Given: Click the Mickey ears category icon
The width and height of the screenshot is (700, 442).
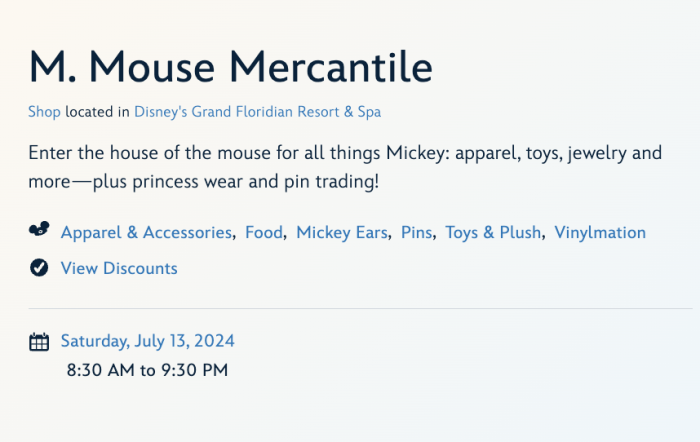Looking at the screenshot, I should [x=39, y=232].
